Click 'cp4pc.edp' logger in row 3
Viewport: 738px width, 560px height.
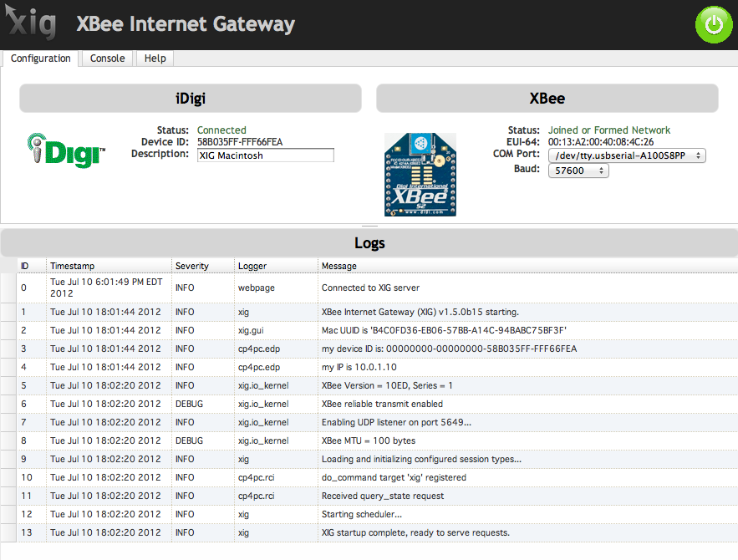(x=259, y=349)
